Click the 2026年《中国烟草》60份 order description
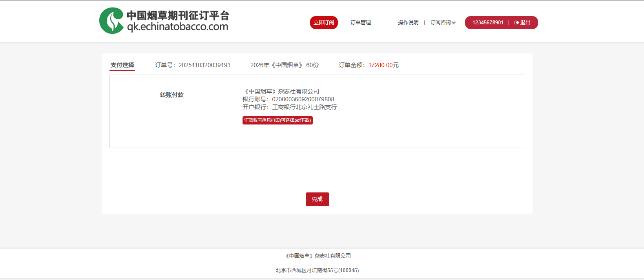The width and height of the screenshot is (644, 280). tap(284, 65)
